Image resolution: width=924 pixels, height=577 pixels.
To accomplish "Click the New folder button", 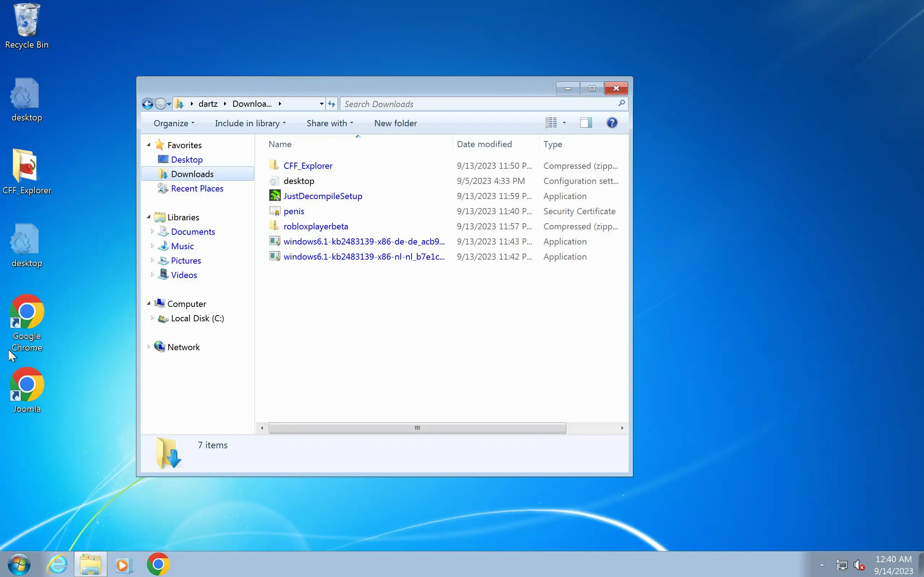I will coord(395,123).
